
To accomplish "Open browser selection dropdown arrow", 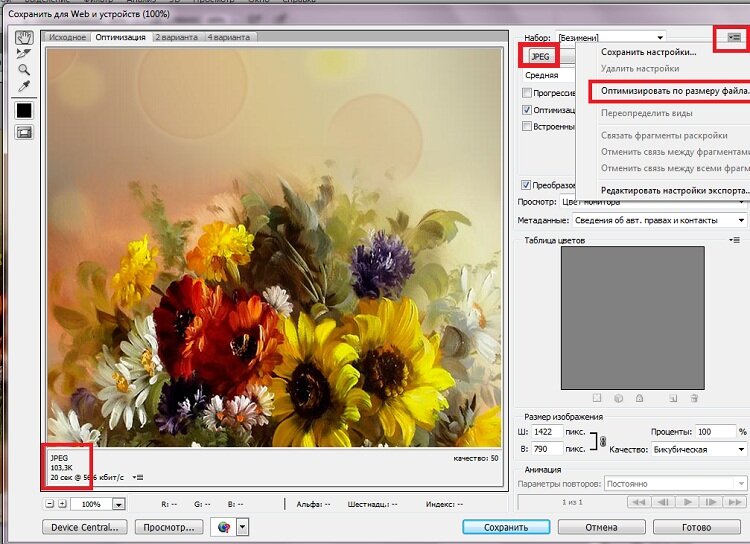I will click(243, 527).
